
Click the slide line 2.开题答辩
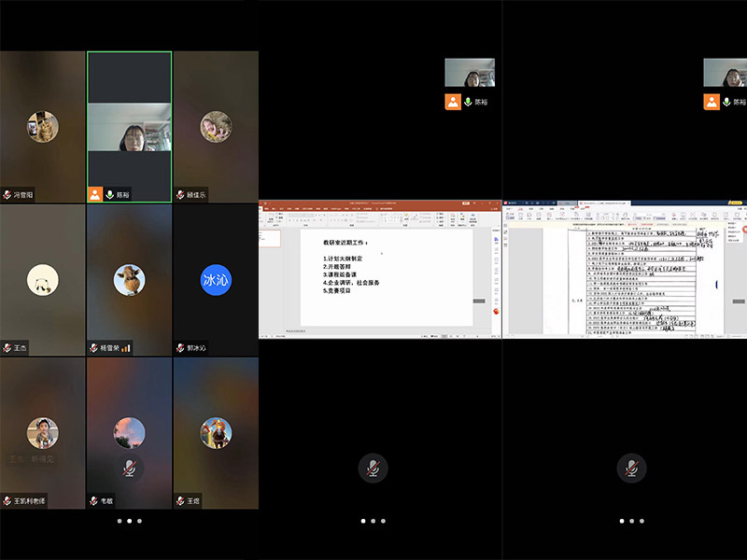(337, 267)
